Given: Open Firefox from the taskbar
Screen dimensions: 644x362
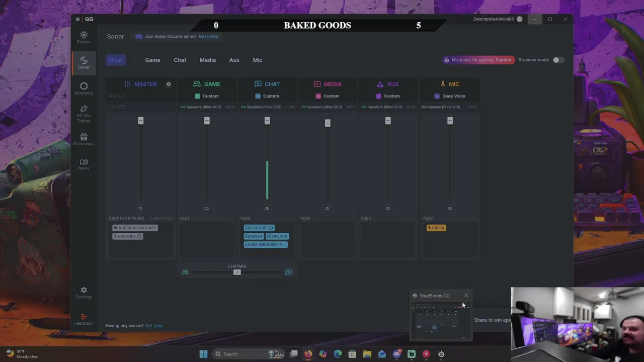Looking at the screenshot, I should pos(308,354).
